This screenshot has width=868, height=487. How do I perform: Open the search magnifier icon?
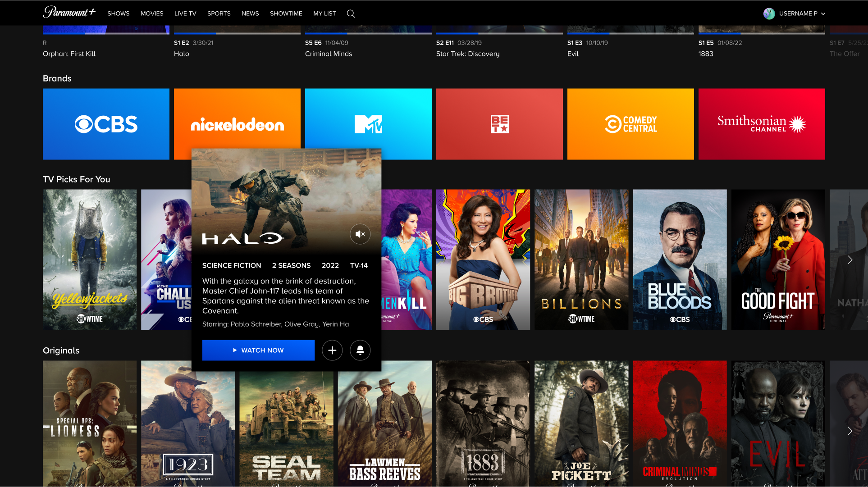click(351, 14)
